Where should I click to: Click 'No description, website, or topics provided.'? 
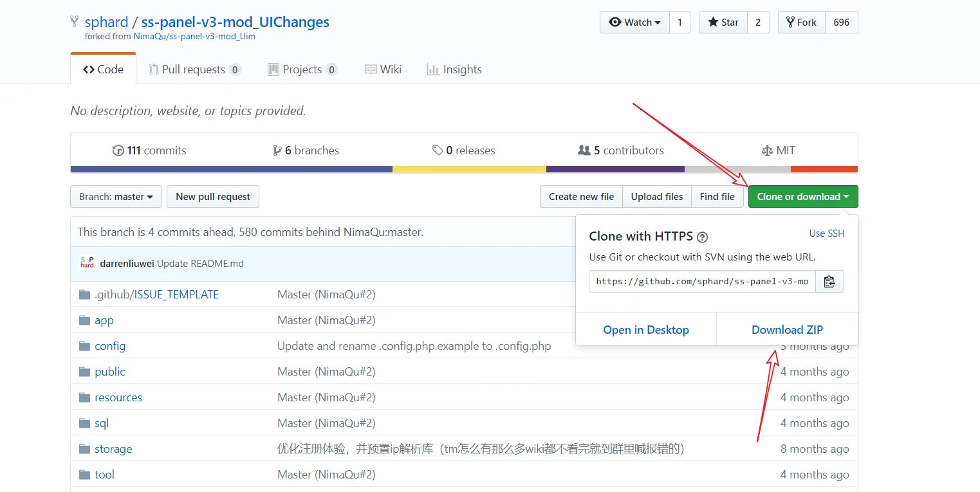(x=188, y=111)
